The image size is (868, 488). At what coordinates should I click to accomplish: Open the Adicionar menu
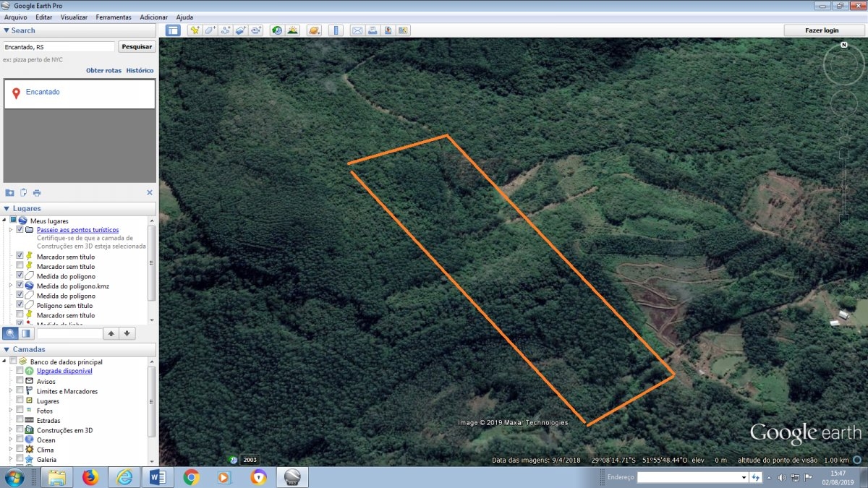coord(153,17)
